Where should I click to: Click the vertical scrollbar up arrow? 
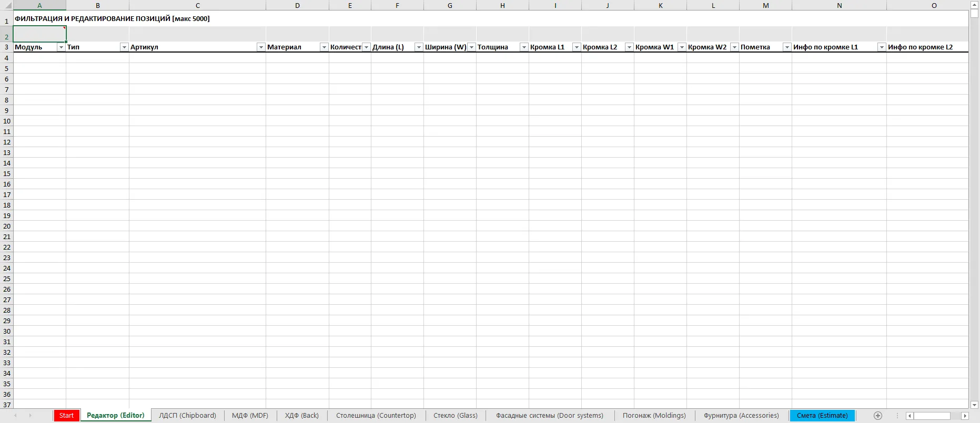(974, 5)
